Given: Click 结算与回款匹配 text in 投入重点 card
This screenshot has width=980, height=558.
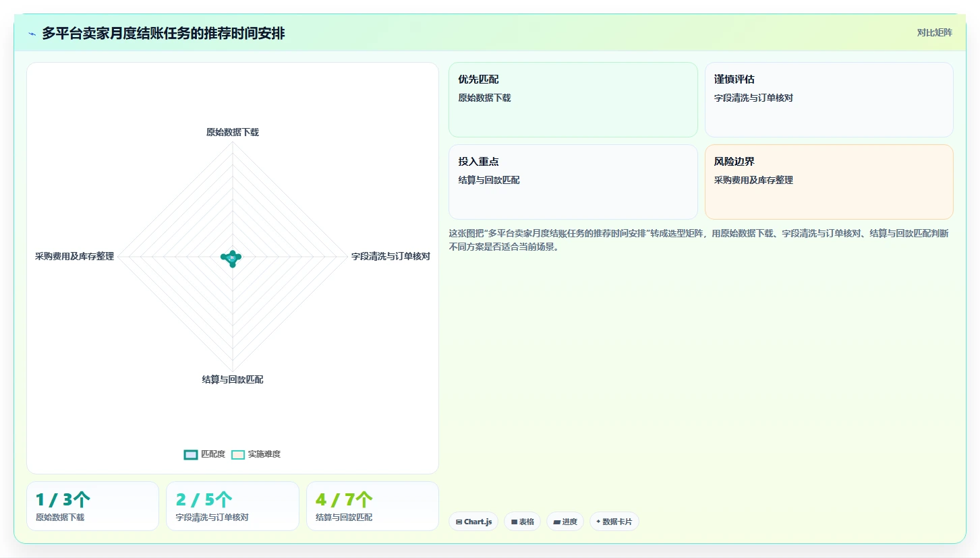Looking at the screenshot, I should point(489,181).
